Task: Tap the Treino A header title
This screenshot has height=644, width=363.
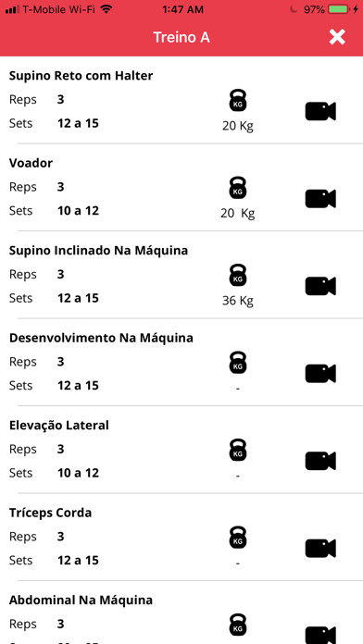Action: pos(181,37)
